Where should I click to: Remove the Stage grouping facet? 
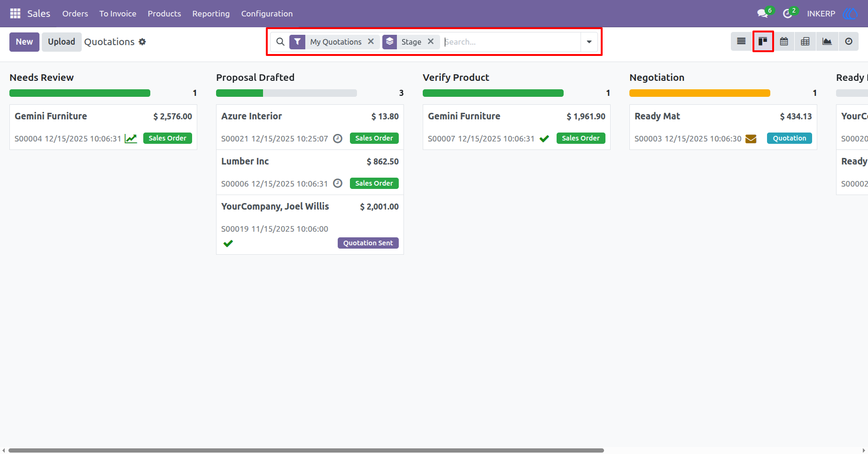click(x=430, y=41)
